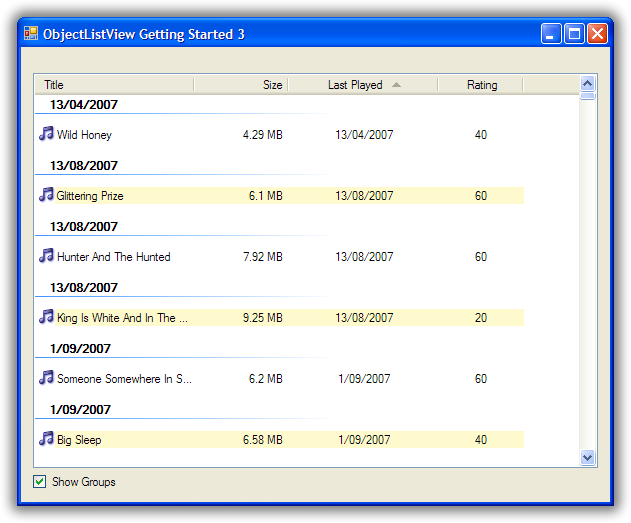Click the music icon for Someone Somewhere
The width and height of the screenshot is (631, 523).
[x=46, y=378]
